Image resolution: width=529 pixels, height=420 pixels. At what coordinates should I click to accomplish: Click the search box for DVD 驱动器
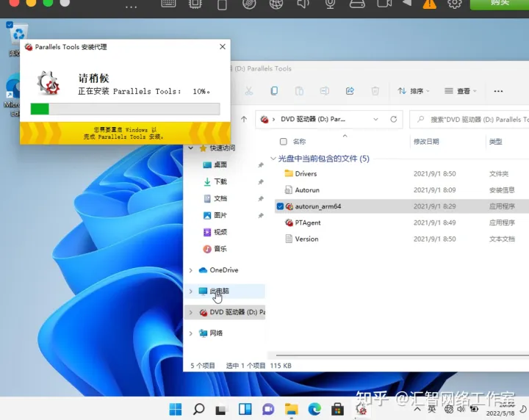[469, 120]
